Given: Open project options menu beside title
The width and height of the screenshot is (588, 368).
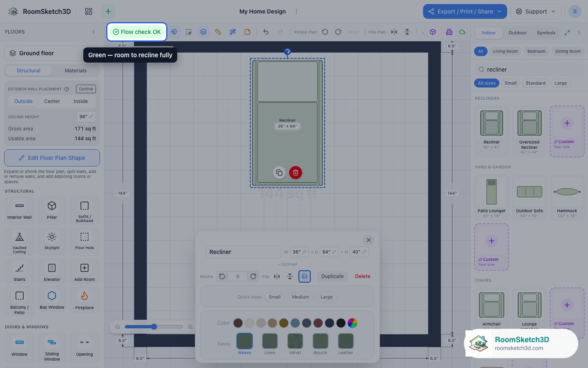Looking at the screenshot, I should 296,11.
